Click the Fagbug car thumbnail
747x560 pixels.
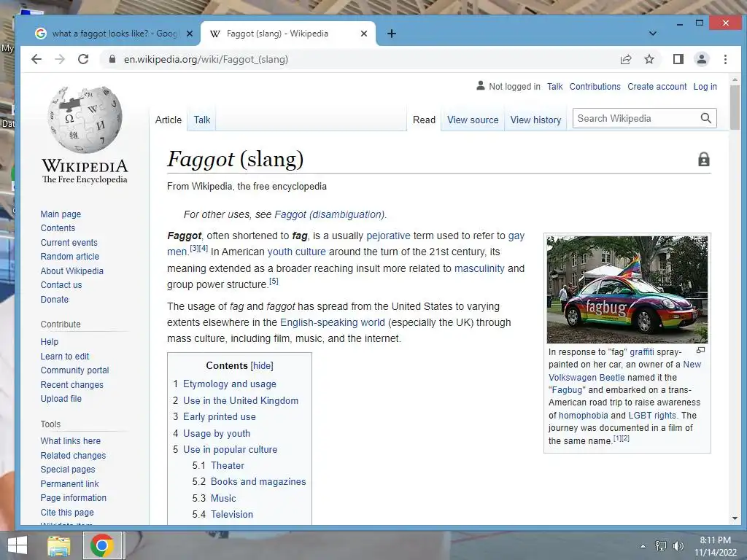627,289
